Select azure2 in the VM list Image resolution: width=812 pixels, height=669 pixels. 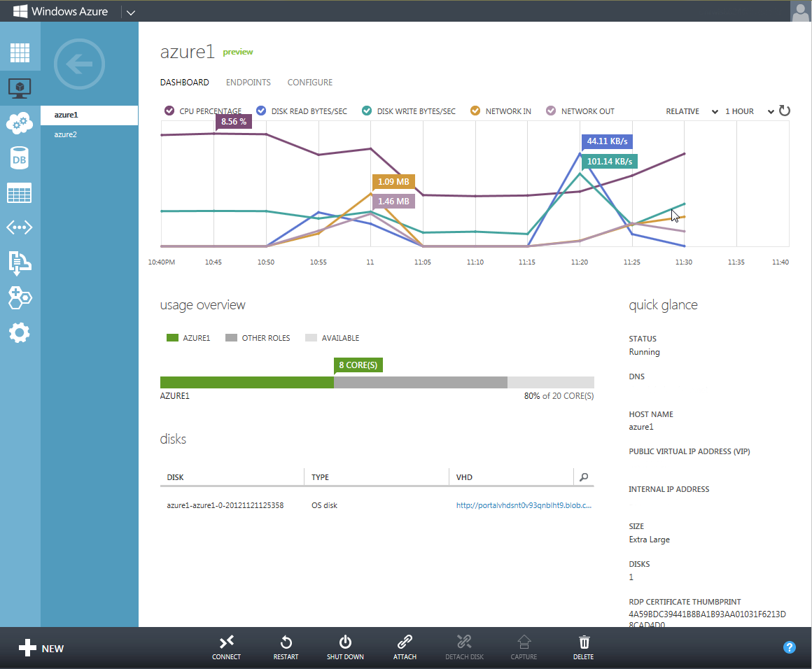(x=90, y=134)
